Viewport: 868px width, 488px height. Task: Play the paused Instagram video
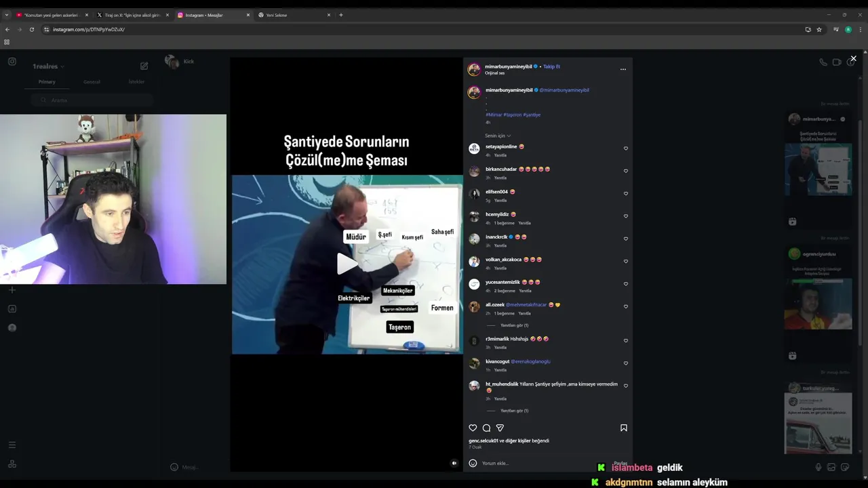tap(347, 264)
